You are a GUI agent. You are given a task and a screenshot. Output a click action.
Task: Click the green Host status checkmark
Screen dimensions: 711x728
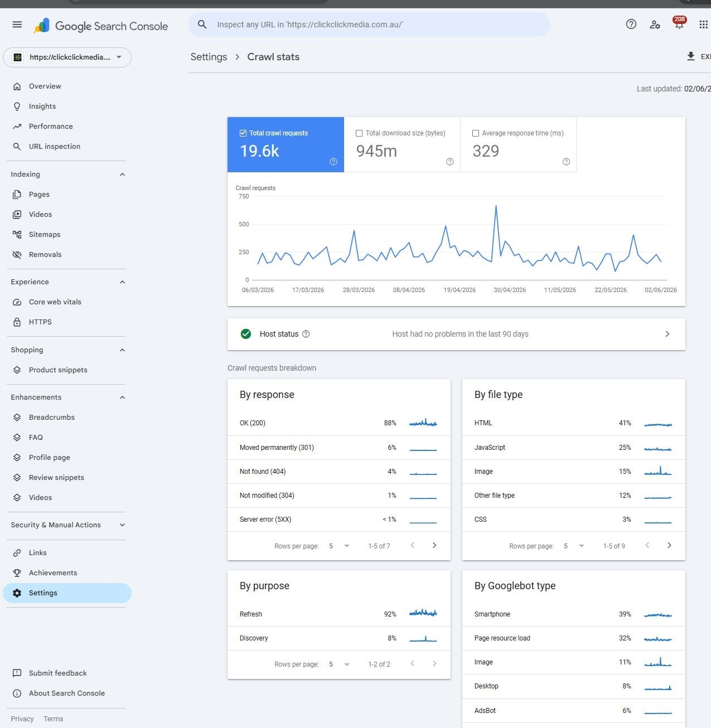click(245, 334)
